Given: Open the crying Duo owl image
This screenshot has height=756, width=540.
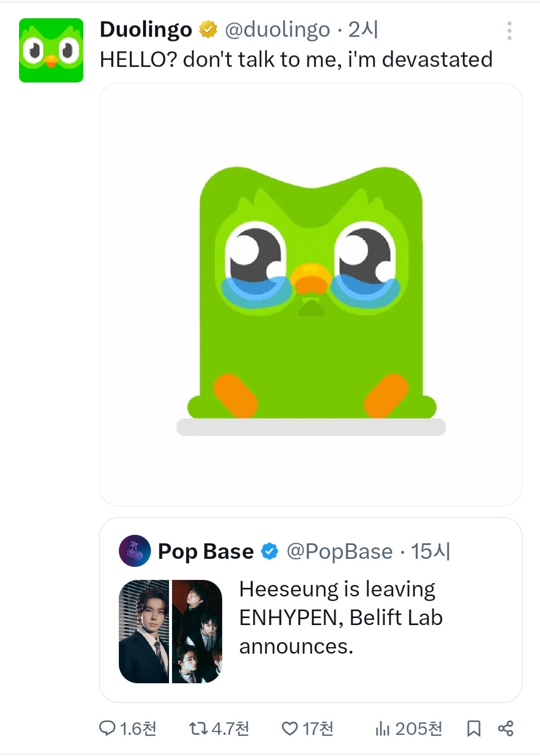Looking at the screenshot, I should (311, 294).
